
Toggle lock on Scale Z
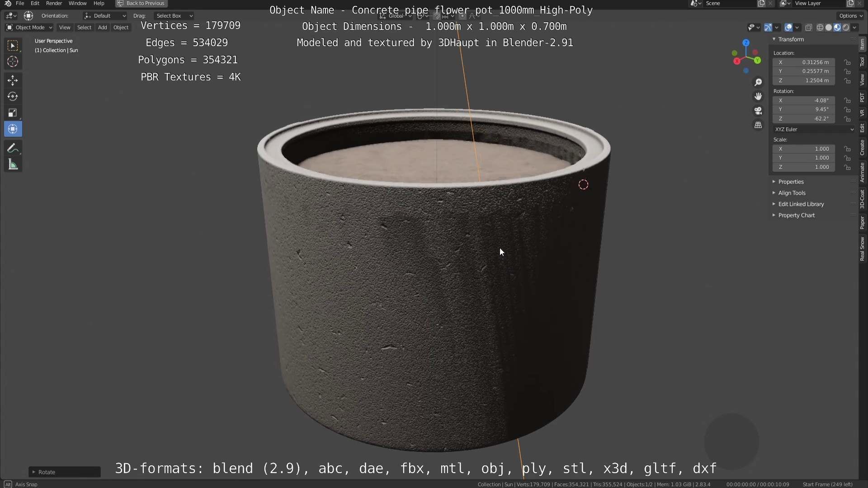click(847, 168)
